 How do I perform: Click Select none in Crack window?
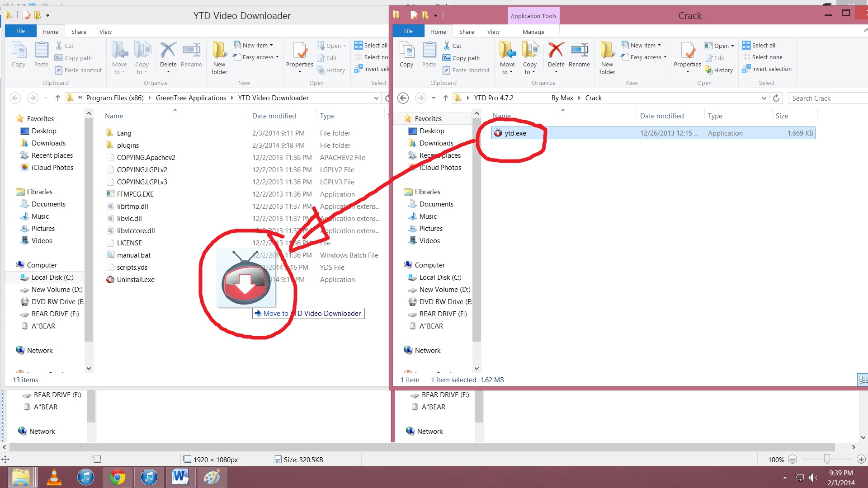[x=762, y=57]
